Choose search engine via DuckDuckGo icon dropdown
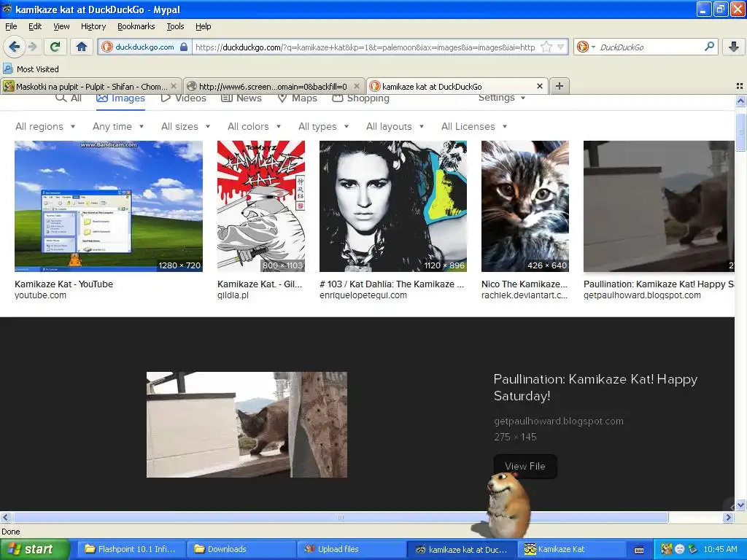Viewport: 747px width, 560px height. tap(586, 47)
